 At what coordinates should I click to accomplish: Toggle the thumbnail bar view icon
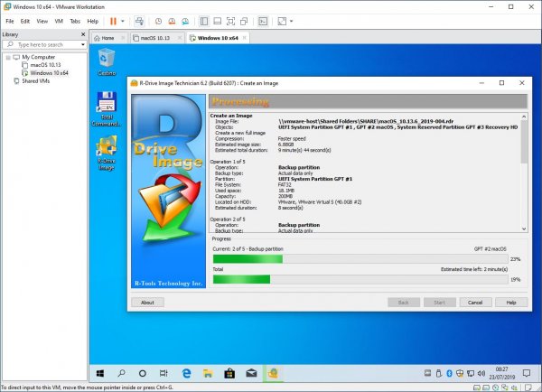[218, 22]
